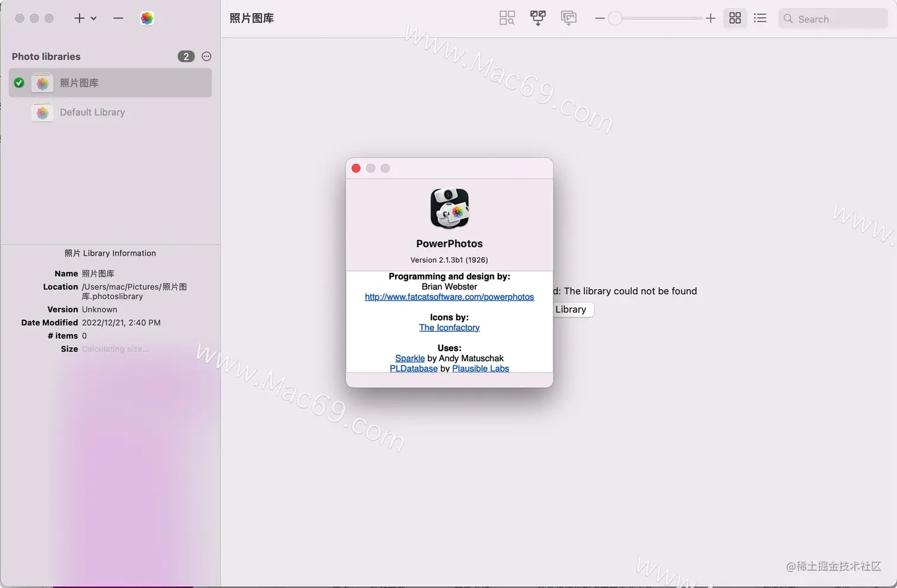Click the 照片图库 window title
Viewport: 897px width, 588px height.
click(x=252, y=18)
